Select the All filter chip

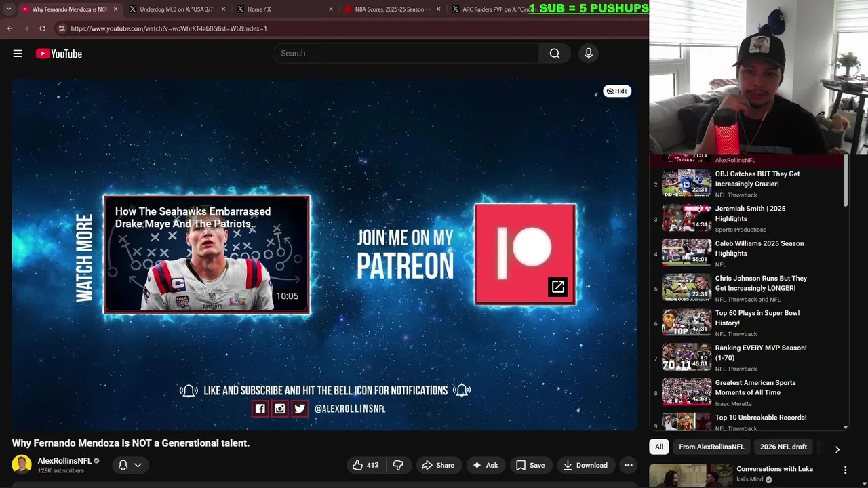(x=659, y=447)
